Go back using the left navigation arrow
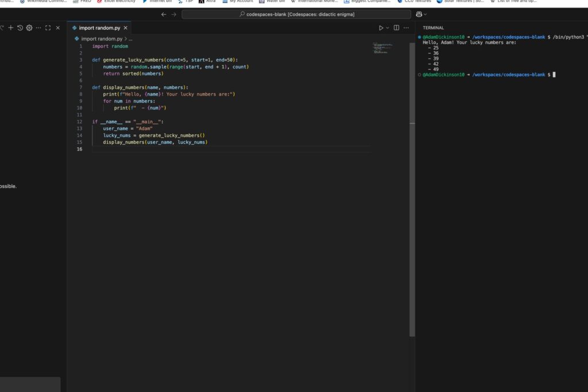 tap(164, 14)
